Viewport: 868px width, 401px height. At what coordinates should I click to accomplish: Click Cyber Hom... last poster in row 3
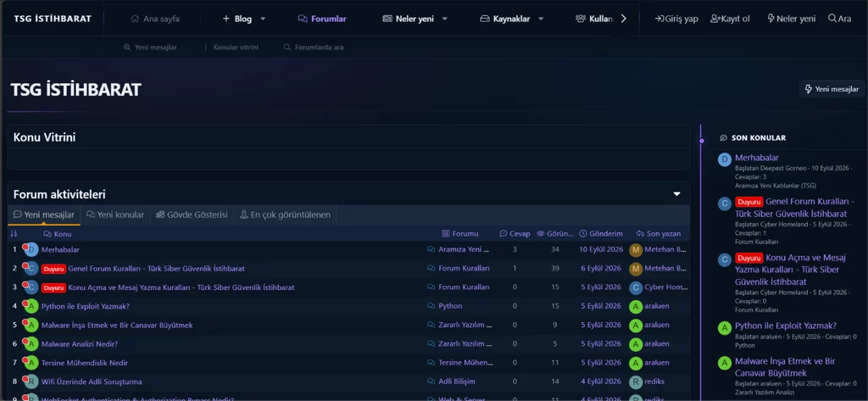point(666,287)
